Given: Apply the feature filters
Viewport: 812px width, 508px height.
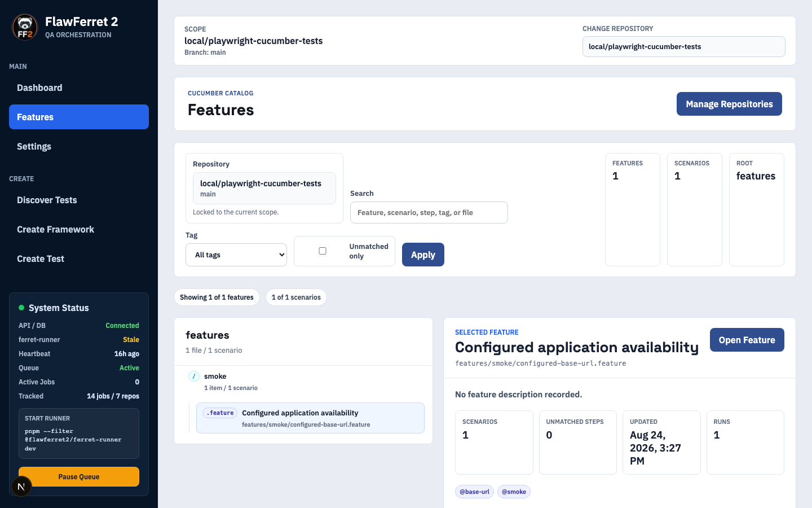Looking at the screenshot, I should [423, 255].
